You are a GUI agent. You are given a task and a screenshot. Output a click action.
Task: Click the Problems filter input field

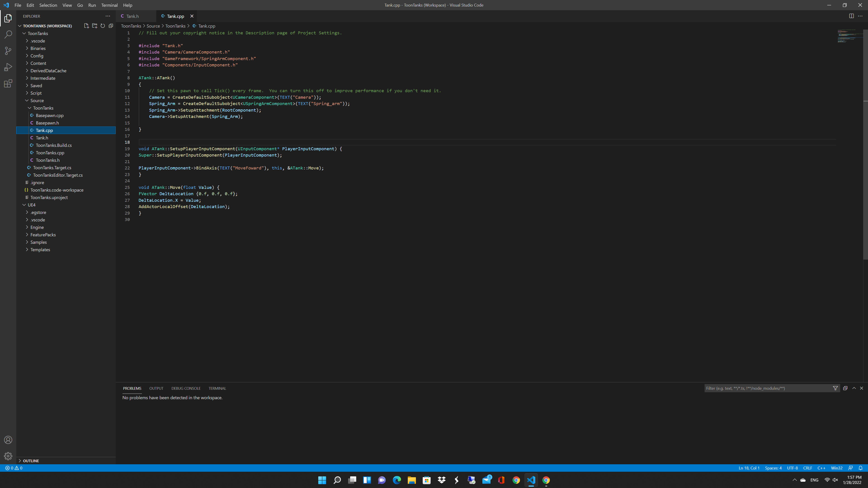pos(768,388)
